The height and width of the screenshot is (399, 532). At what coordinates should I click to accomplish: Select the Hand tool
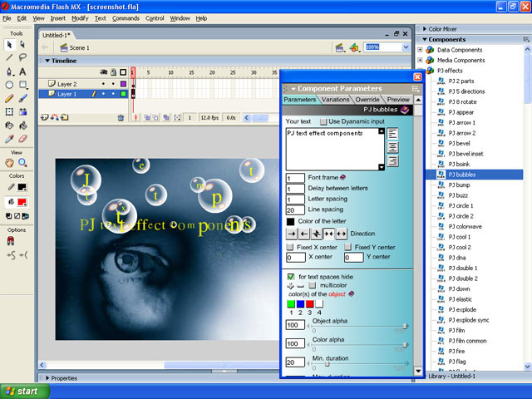[x=9, y=163]
